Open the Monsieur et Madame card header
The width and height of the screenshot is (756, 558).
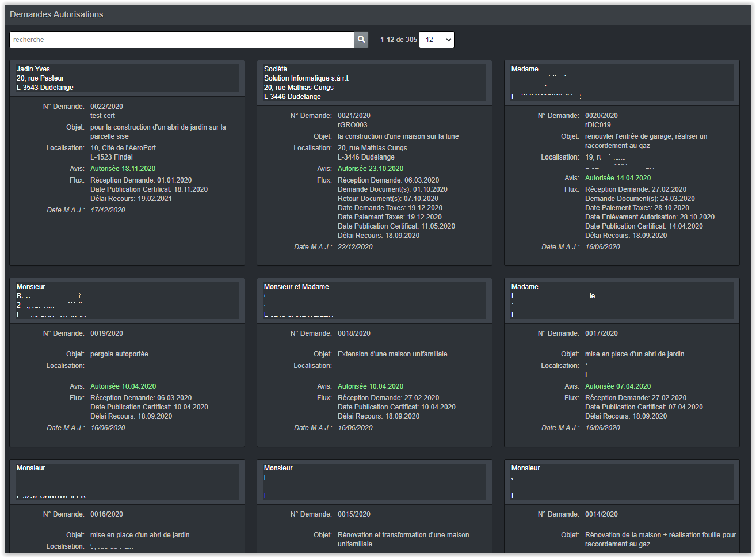[375, 301]
